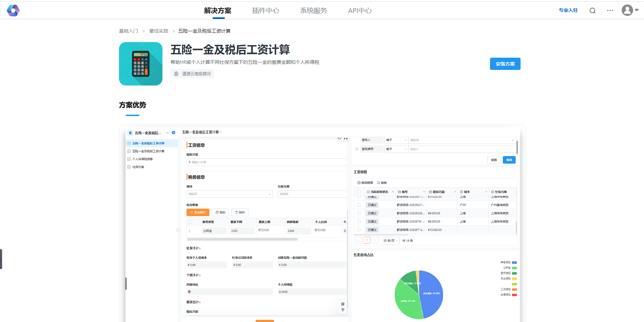Click the blue 养老保险 legend color swatch
The height and width of the screenshot is (322, 644).
point(514,262)
